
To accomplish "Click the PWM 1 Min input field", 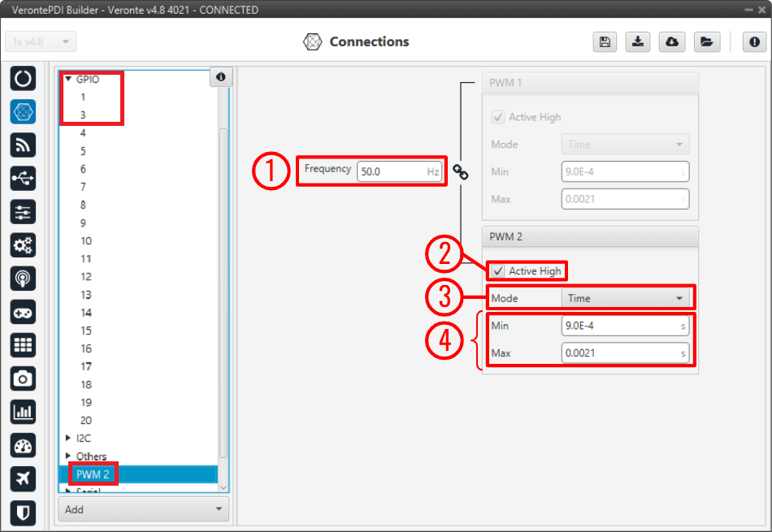I will [x=625, y=171].
